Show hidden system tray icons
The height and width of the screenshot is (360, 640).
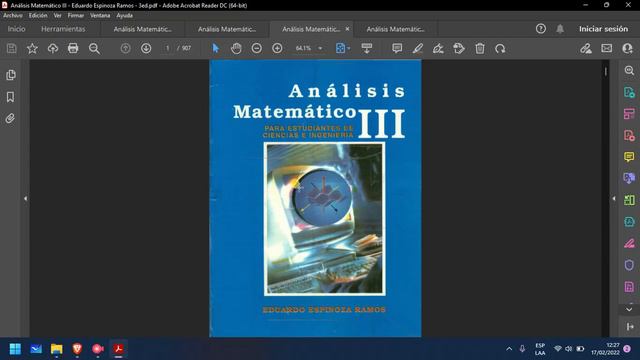pyautogui.click(x=509, y=349)
